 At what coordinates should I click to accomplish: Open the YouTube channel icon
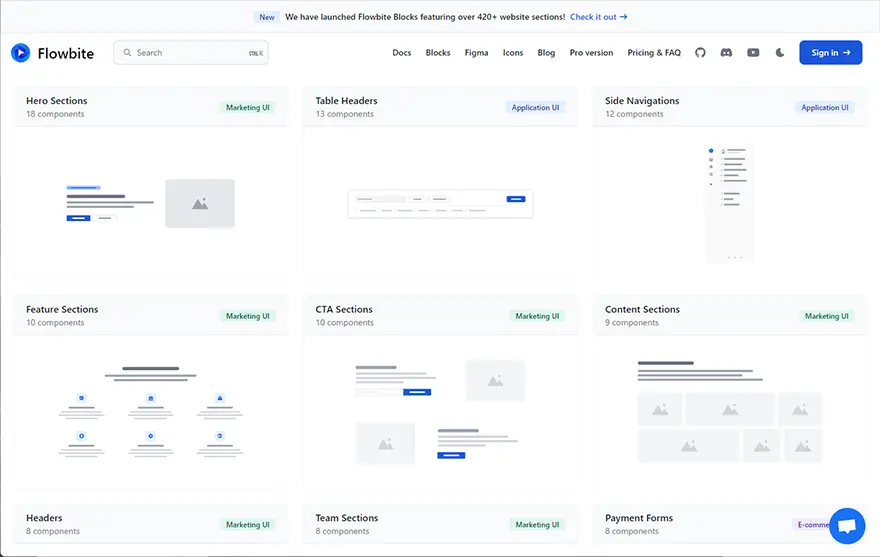(x=753, y=53)
